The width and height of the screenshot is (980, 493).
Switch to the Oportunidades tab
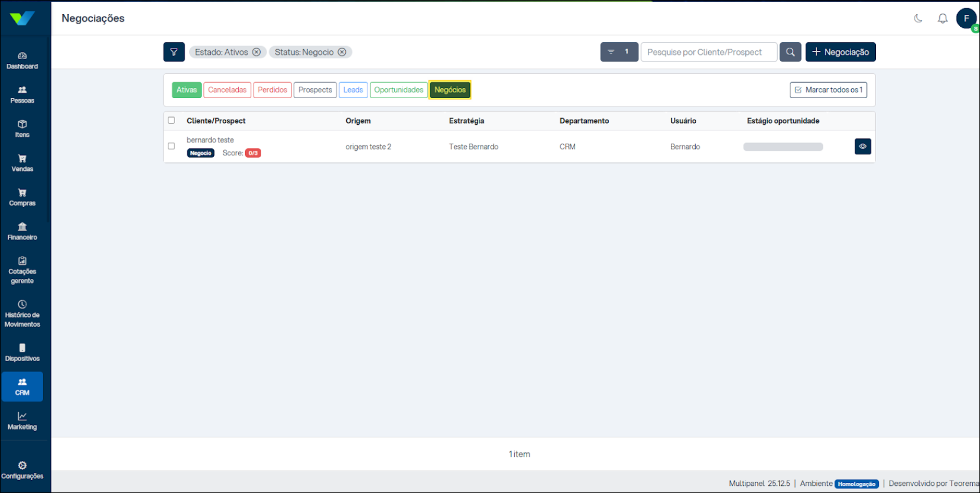(x=398, y=90)
